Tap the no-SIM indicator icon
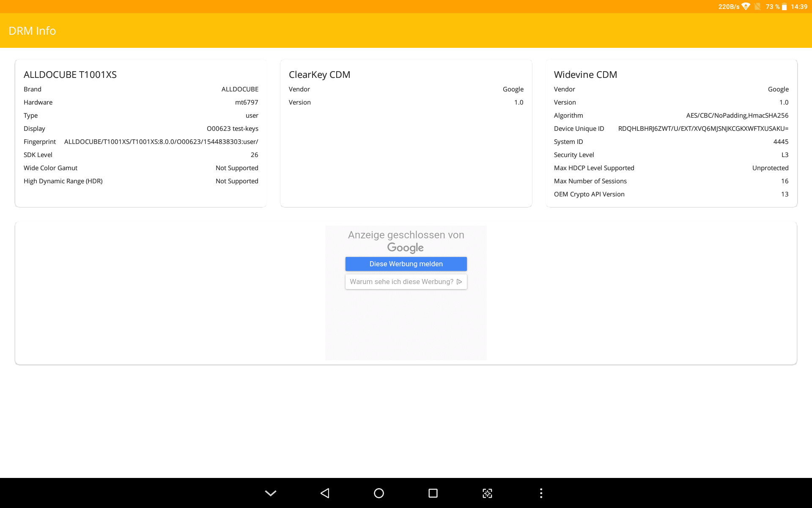 click(x=757, y=6)
